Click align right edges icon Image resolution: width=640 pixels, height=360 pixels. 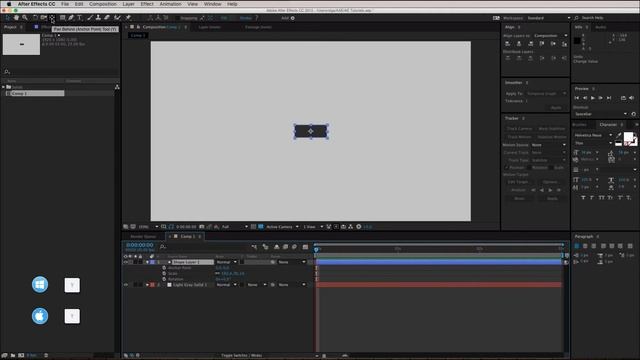click(x=530, y=44)
